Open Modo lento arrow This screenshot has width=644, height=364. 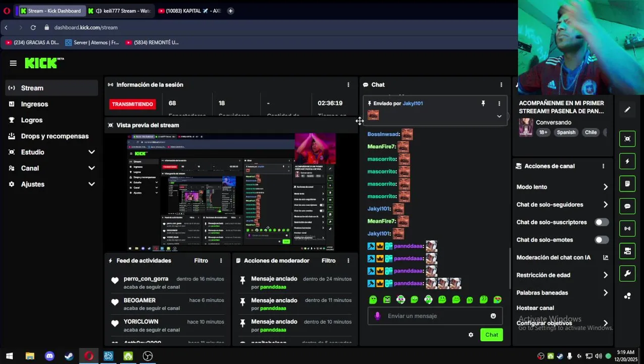(x=606, y=187)
